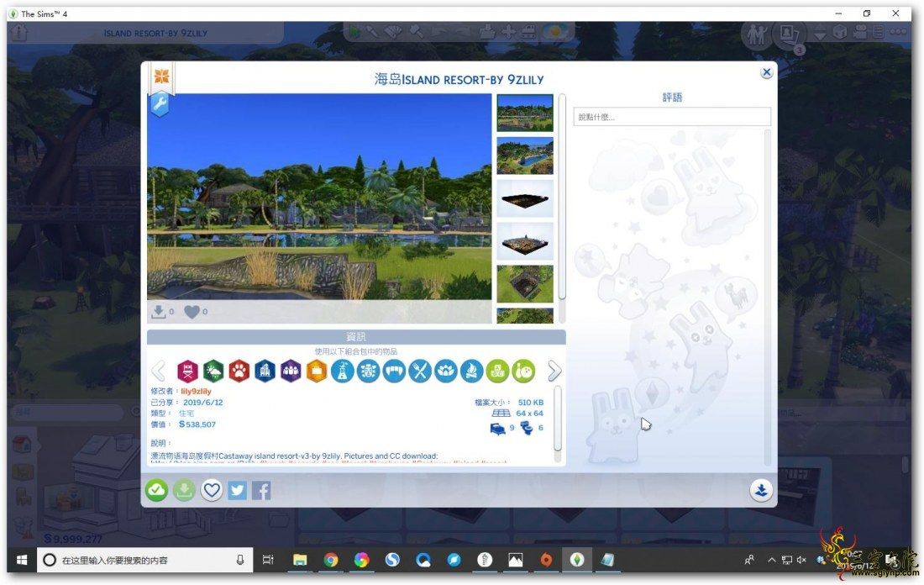The height and width of the screenshot is (585, 924).
Task: Click the fork and knife pack icon
Action: tap(420, 371)
